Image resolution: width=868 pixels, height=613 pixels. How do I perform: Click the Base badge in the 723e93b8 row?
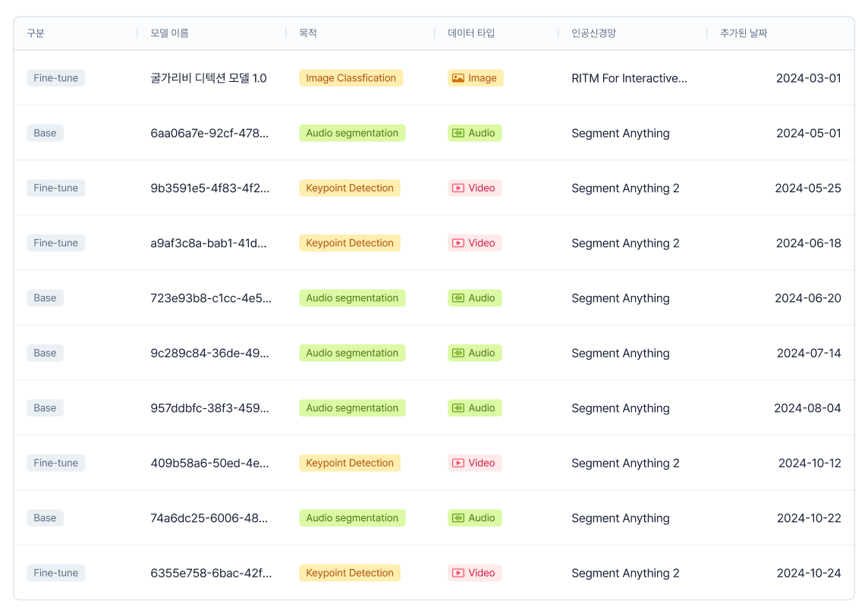click(x=45, y=298)
